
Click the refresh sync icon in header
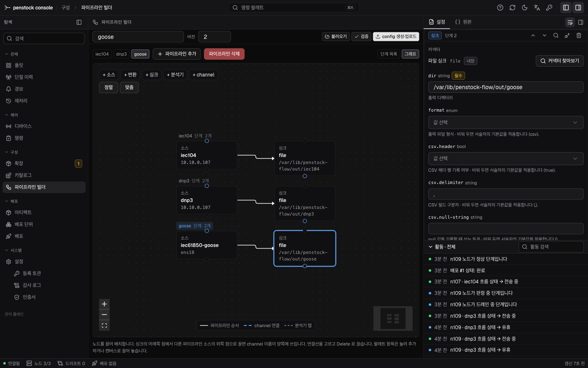(512, 8)
